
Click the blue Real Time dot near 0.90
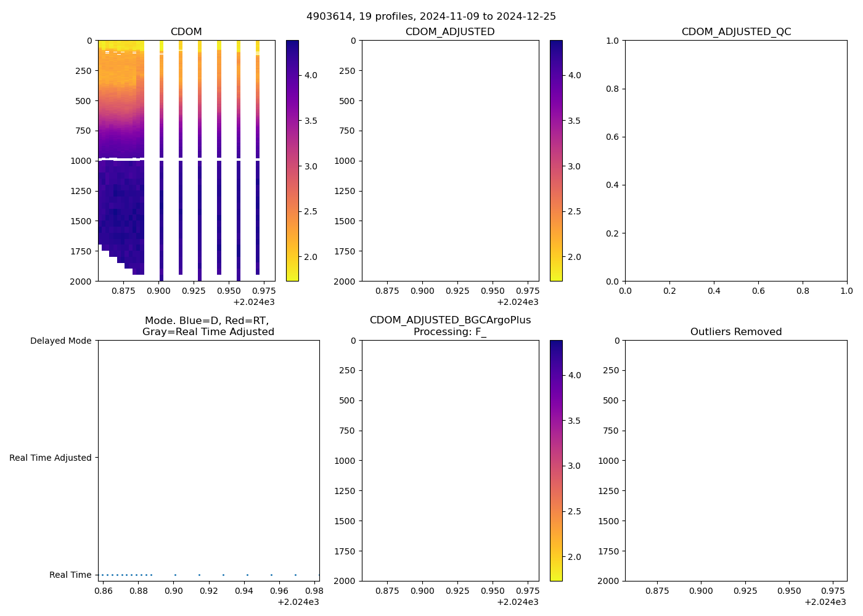coord(175,575)
